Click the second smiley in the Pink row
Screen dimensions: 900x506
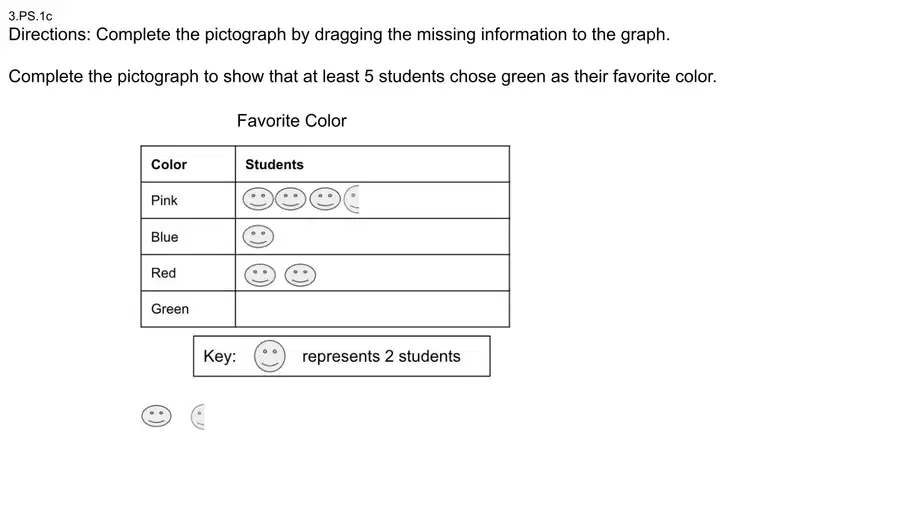tap(290, 199)
